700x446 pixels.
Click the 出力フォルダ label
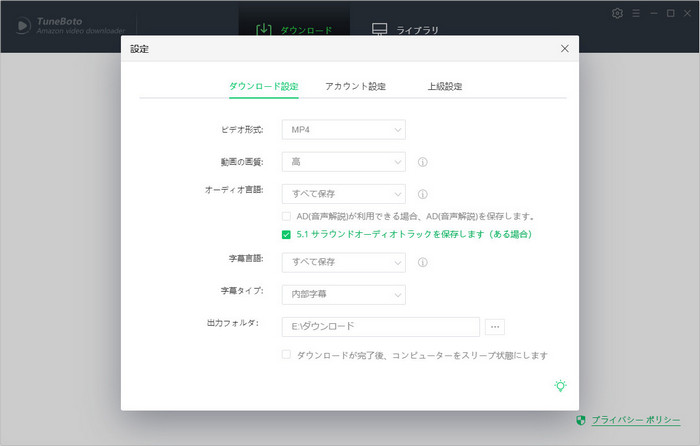[233, 323]
